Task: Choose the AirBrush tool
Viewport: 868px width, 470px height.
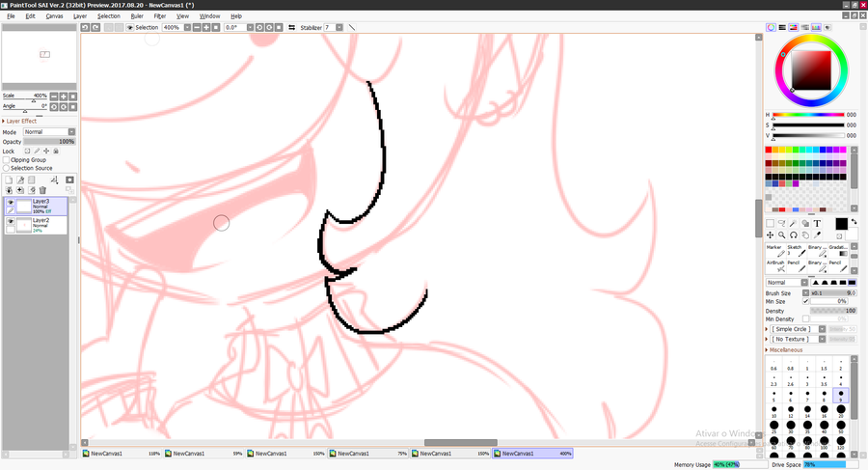Action: point(775,266)
